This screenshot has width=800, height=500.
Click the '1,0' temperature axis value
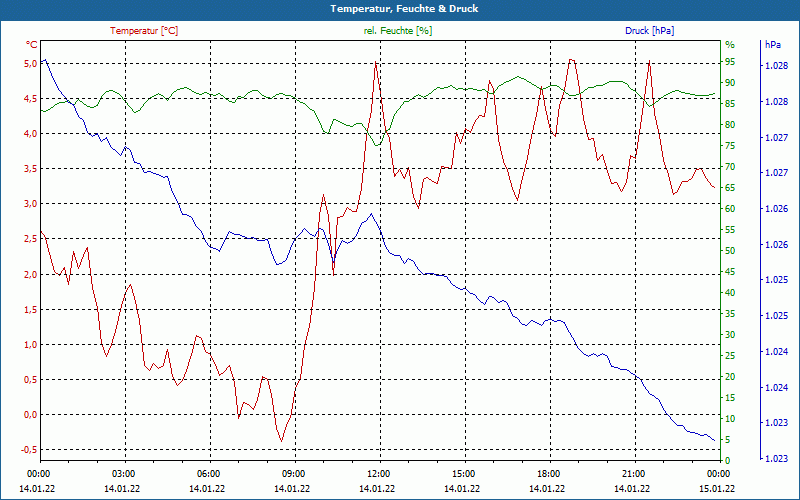[31, 345]
